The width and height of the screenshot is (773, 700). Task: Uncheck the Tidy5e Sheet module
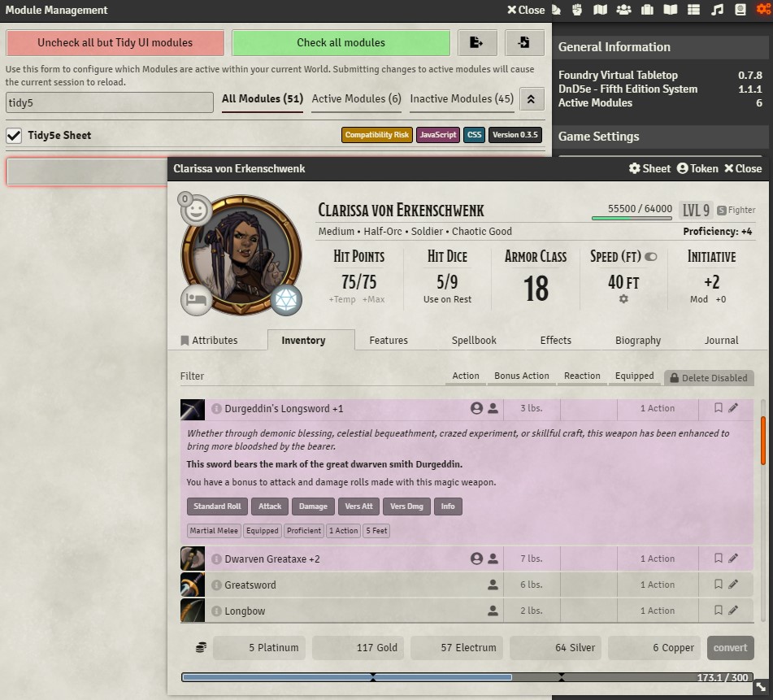[14, 135]
